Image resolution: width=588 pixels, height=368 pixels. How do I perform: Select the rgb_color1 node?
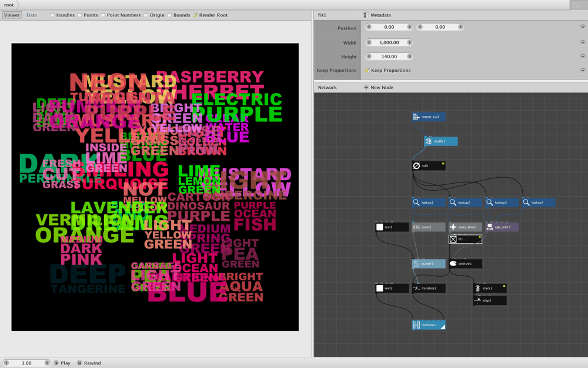pos(502,227)
